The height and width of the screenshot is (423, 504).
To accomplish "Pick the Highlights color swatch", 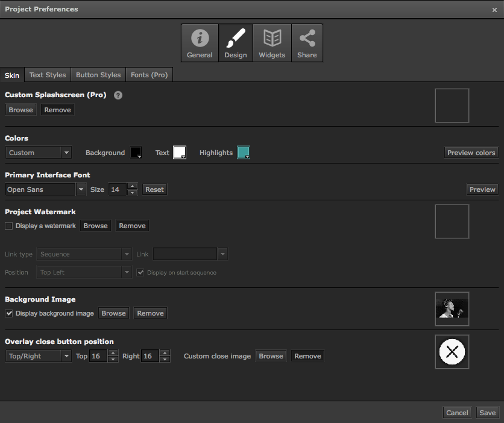I will pyautogui.click(x=244, y=153).
